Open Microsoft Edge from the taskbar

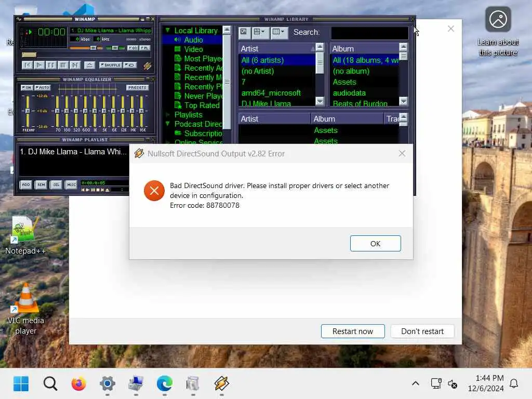pyautogui.click(x=165, y=384)
